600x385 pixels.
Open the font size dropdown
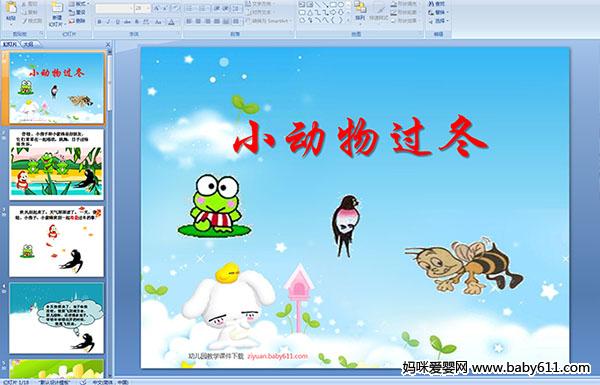[x=148, y=8]
